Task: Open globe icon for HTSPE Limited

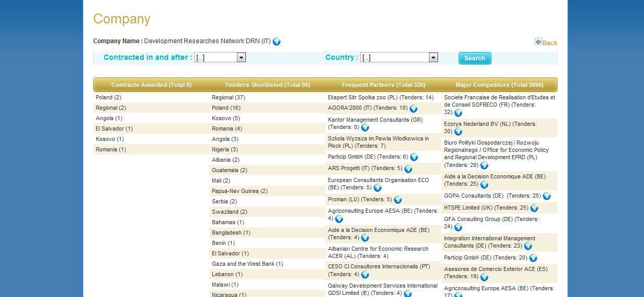Action: point(534,208)
